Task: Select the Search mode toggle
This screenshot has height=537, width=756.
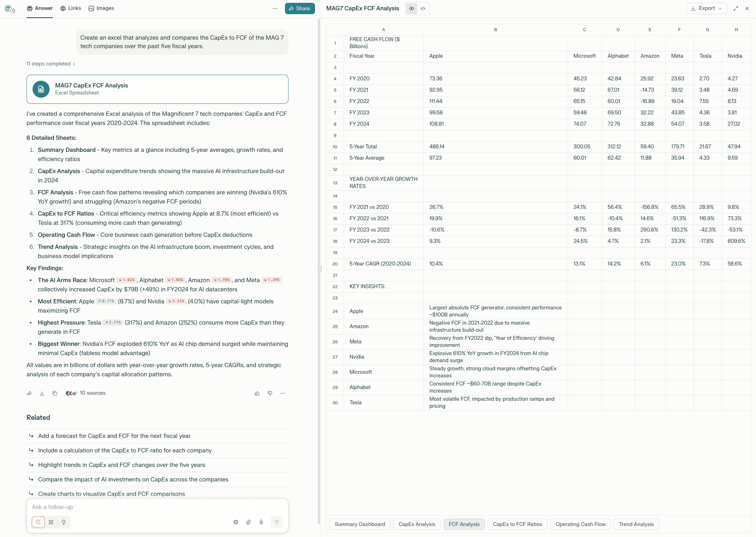Action: [38, 522]
